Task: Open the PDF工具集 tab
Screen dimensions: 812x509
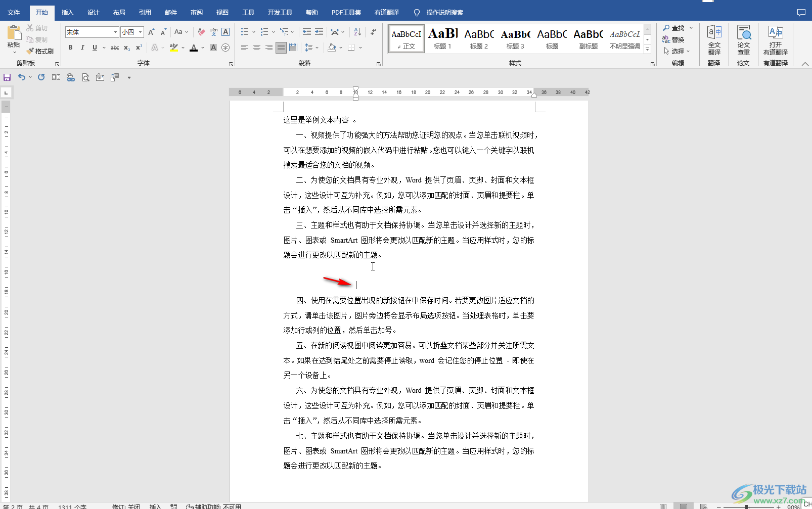Action: [346, 12]
